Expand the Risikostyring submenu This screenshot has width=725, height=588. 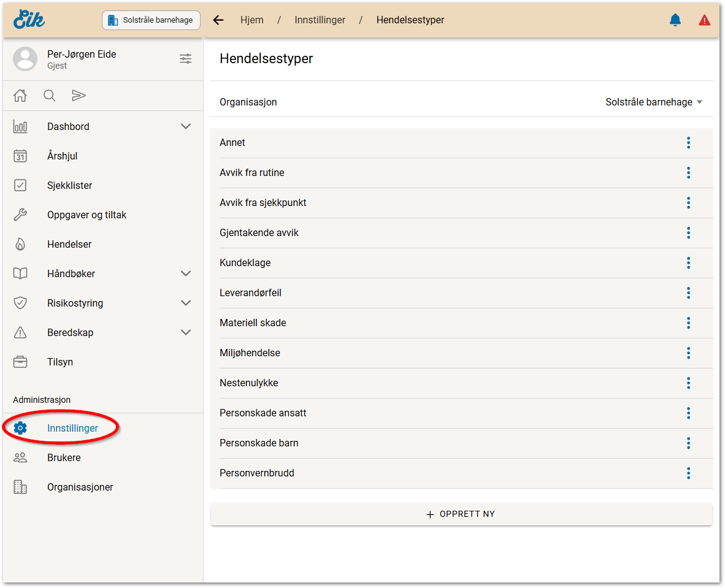pos(186,303)
